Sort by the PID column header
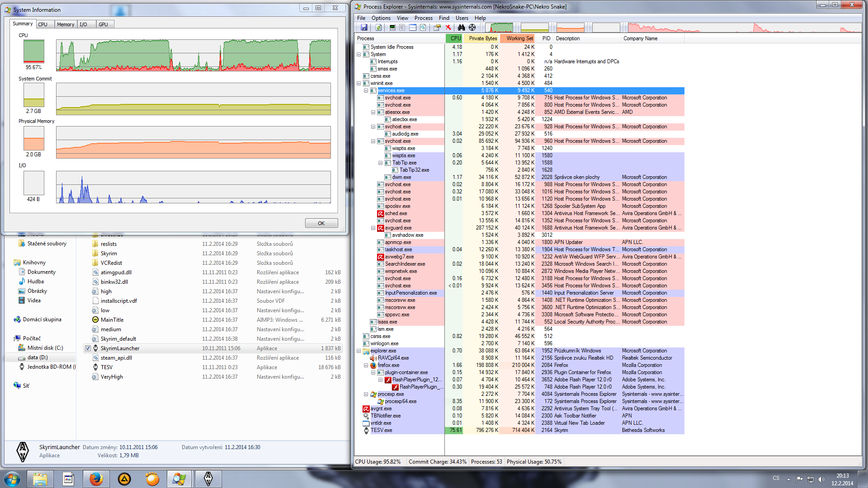The height and width of the screenshot is (488, 868). click(545, 38)
